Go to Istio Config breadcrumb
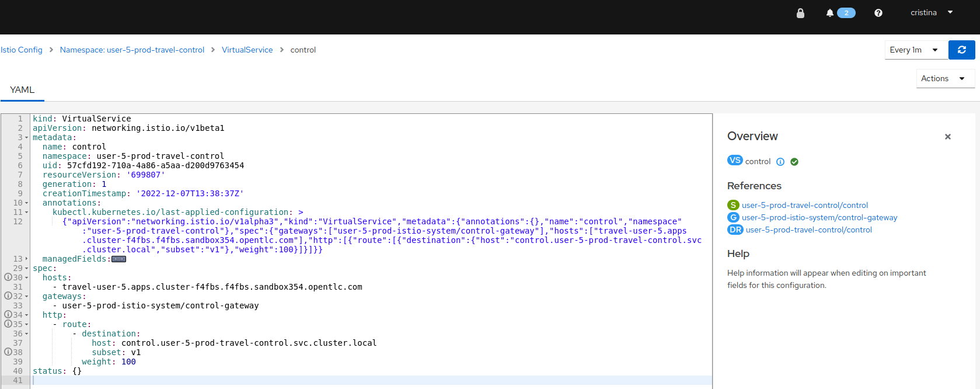Screen dimensions: 980x389 click(22, 50)
